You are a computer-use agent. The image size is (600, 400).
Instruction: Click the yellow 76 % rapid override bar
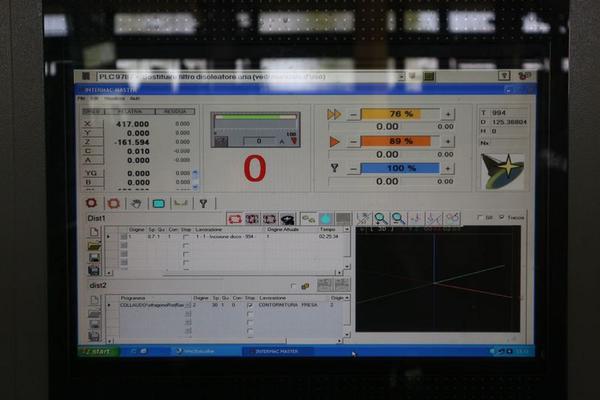coord(400,114)
